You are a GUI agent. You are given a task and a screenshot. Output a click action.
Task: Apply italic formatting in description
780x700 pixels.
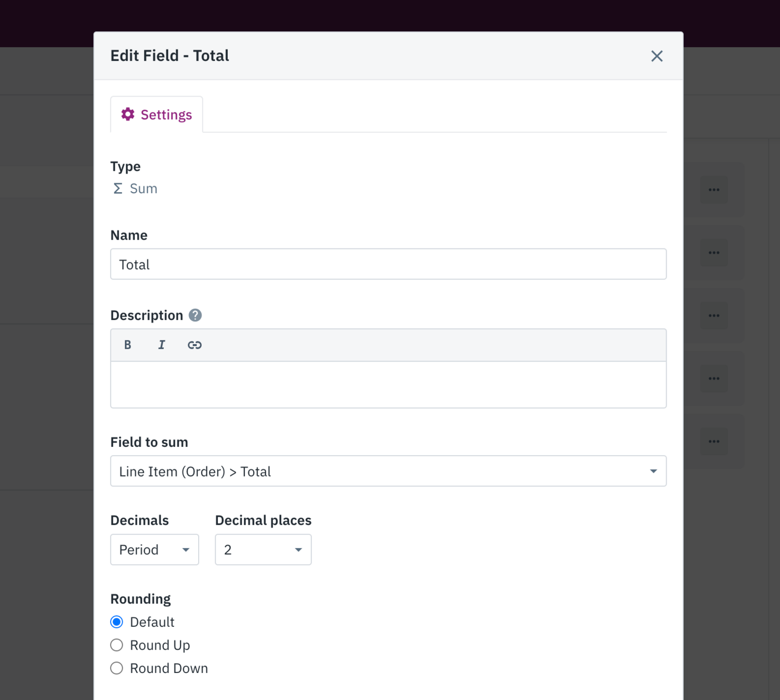[161, 345]
